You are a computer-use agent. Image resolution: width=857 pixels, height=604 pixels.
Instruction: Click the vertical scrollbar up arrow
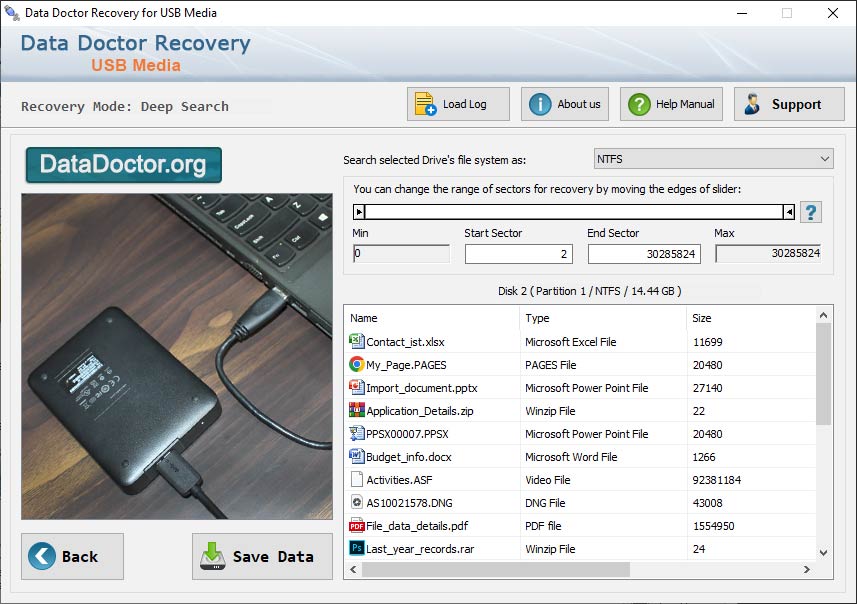coord(824,315)
